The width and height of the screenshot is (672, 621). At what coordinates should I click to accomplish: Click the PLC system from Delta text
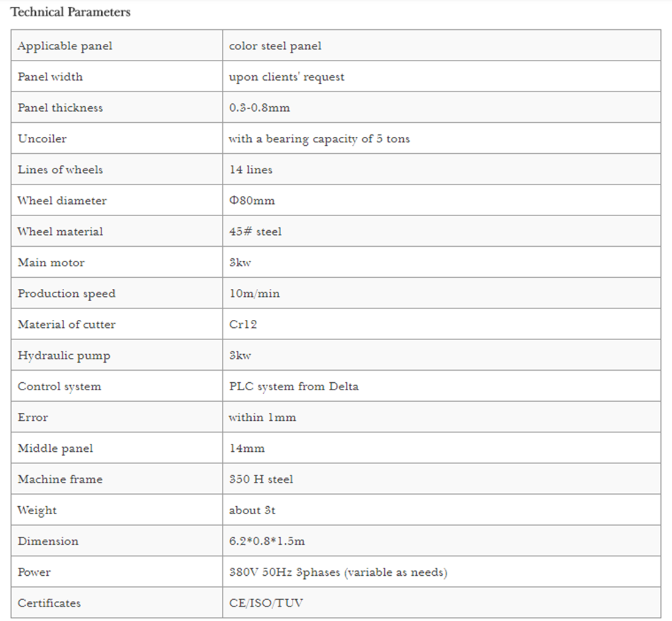pyautogui.click(x=294, y=386)
